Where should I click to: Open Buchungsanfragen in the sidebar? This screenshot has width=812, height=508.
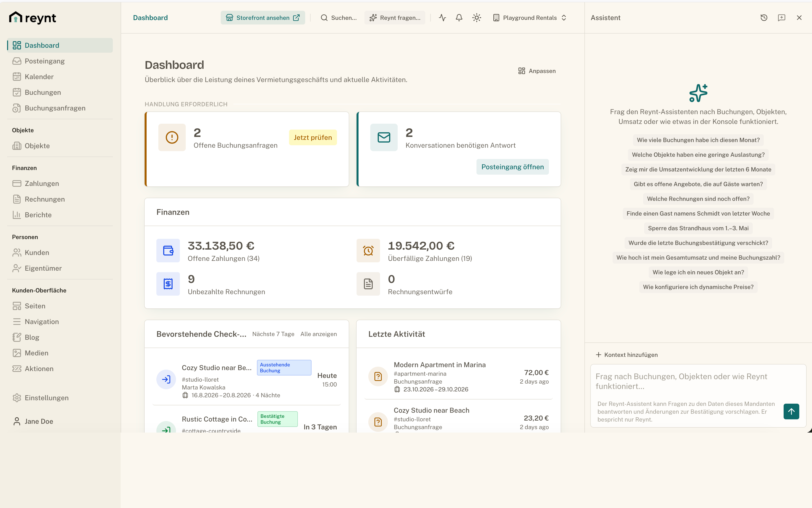(x=60, y=108)
